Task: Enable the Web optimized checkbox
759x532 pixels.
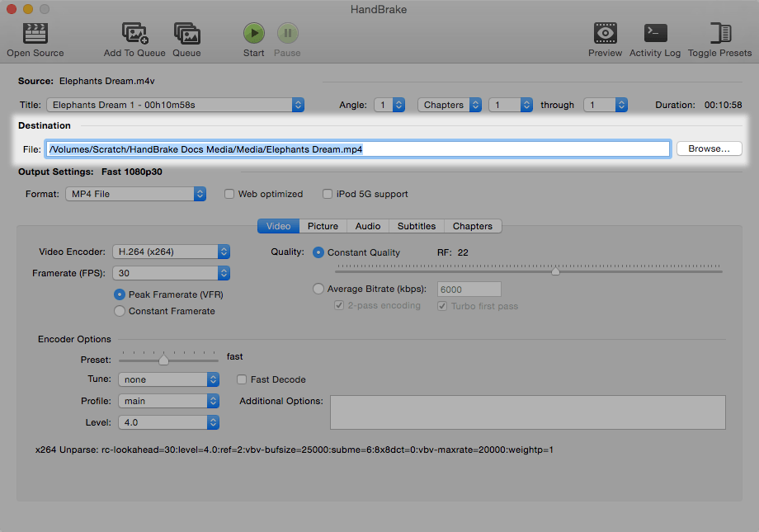Action: pos(230,194)
